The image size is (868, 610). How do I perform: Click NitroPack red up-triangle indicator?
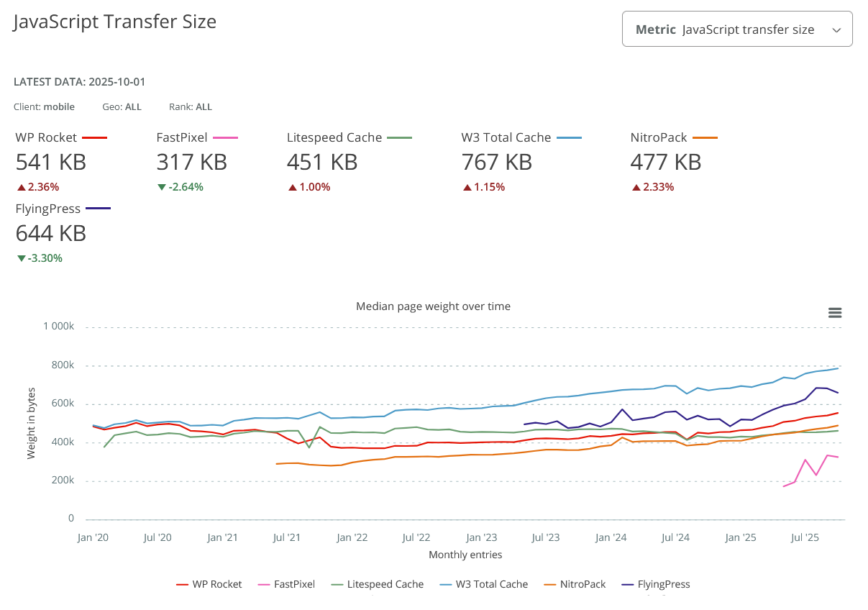point(635,188)
